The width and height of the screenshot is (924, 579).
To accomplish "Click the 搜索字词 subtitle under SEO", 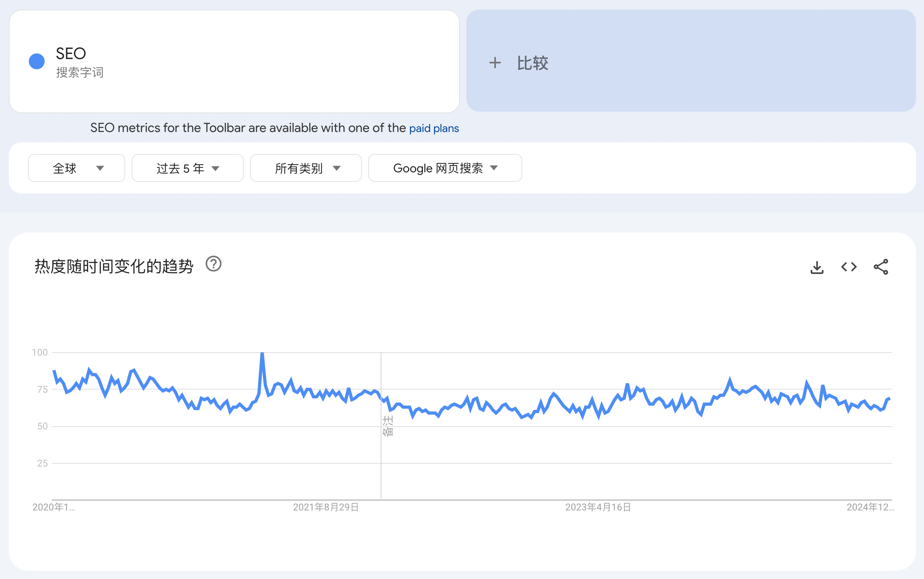I will 80,73.
